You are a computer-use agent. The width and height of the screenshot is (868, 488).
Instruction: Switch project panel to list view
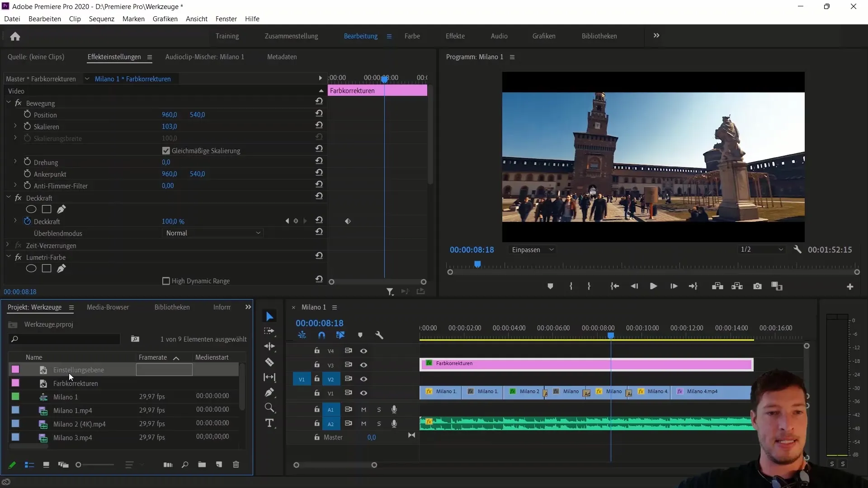pyautogui.click(x=29, y=465)
